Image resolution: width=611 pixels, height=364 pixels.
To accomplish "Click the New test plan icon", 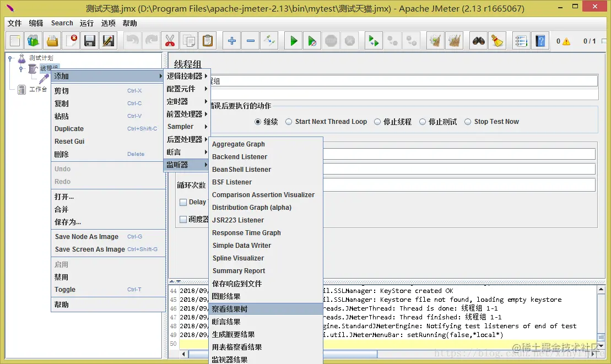I will 15,41.
